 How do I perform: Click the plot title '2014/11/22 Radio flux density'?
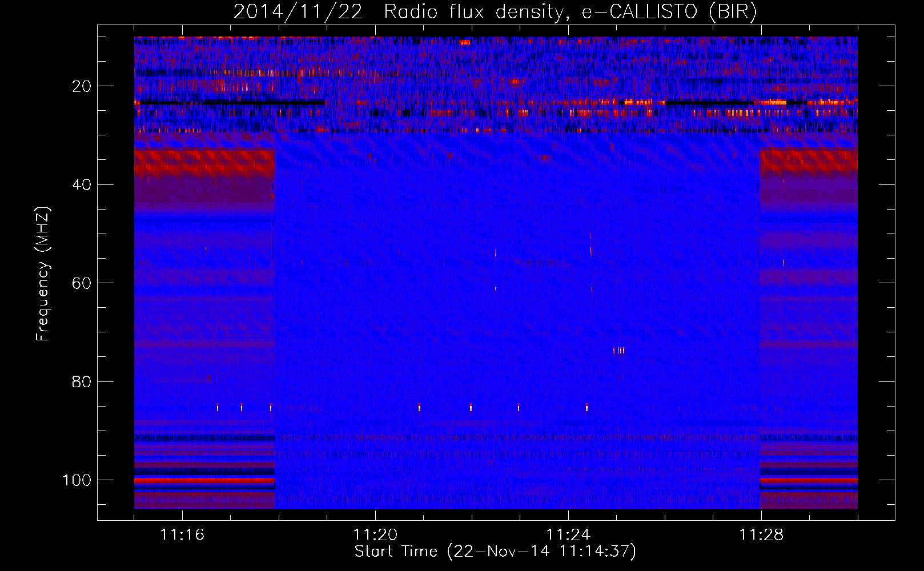point(495,13)
